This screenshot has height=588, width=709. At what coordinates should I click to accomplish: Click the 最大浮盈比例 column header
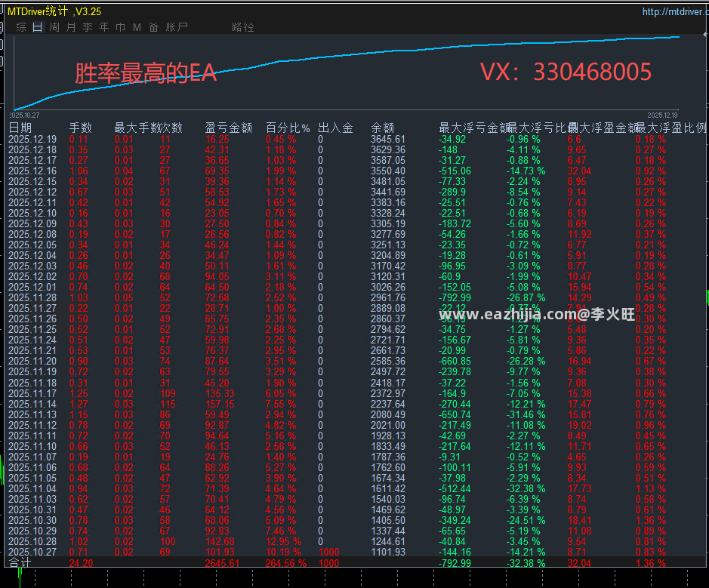pos(671,128)
